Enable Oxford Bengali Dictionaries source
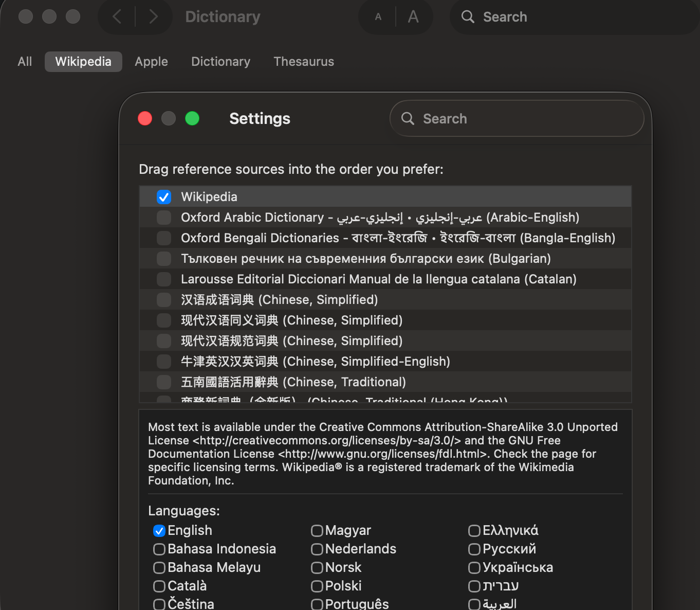Viewport: 700px width, 610px height. point(164,238)
